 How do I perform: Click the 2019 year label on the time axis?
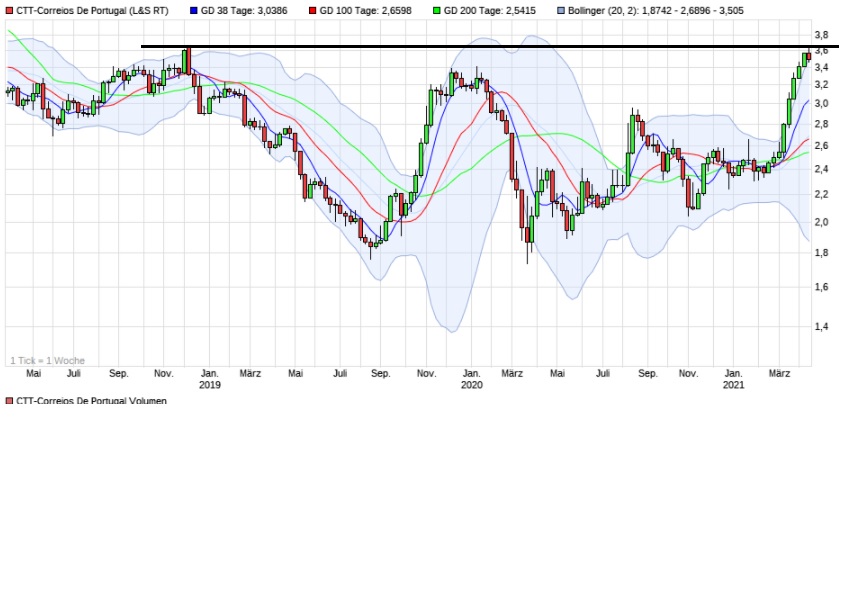[x=209, y=385]
